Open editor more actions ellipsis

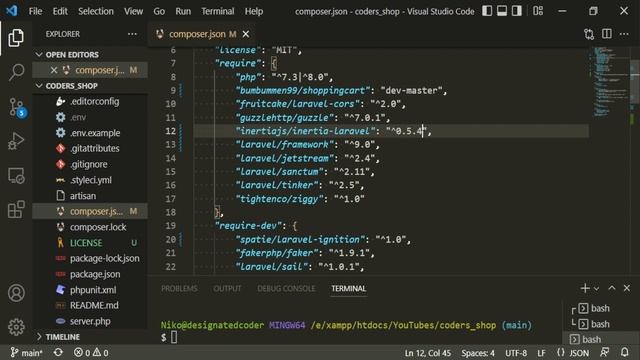[624, 34]
